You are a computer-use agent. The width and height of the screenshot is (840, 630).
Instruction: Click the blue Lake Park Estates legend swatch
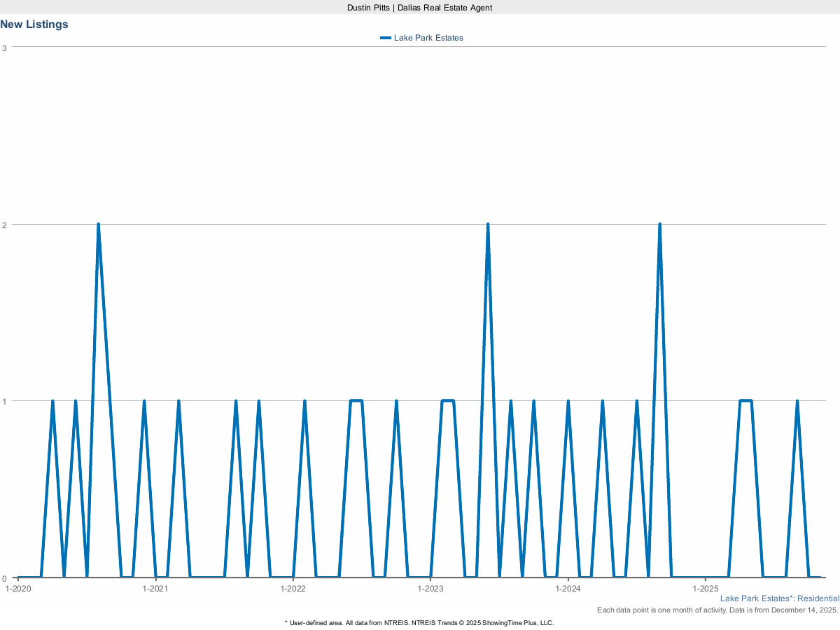pyautogui.click(x=385, y=38)
